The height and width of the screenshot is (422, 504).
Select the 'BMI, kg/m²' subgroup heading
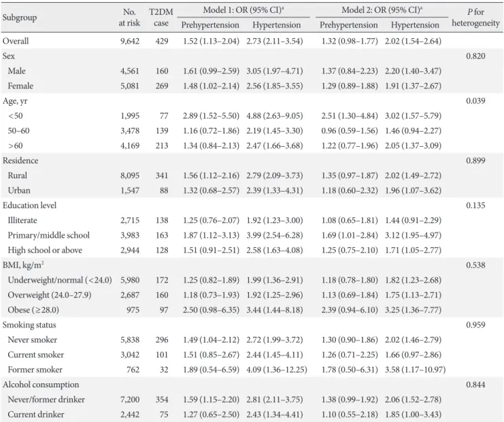23,265
